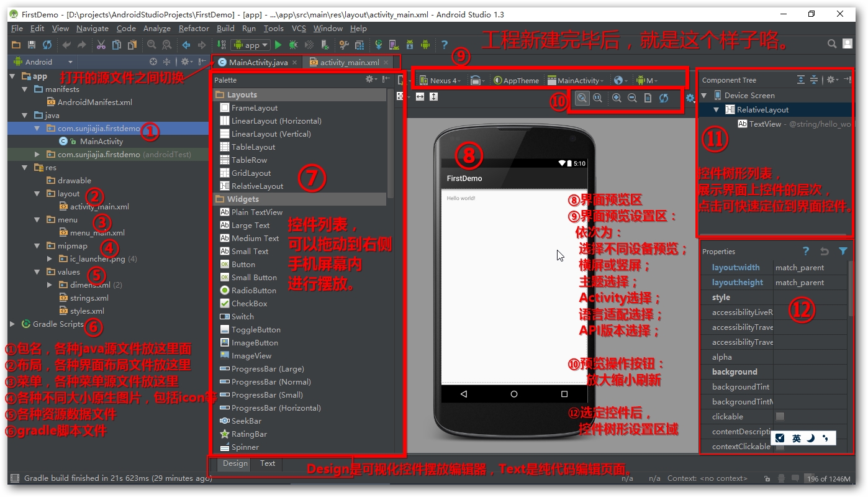Click the Make Project icon

point(222,45)
